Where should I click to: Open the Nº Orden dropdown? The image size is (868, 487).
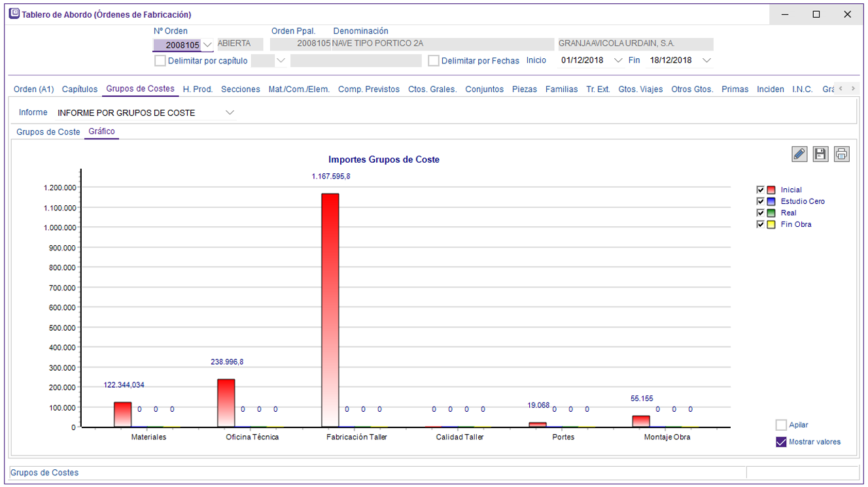click(207, 45)
